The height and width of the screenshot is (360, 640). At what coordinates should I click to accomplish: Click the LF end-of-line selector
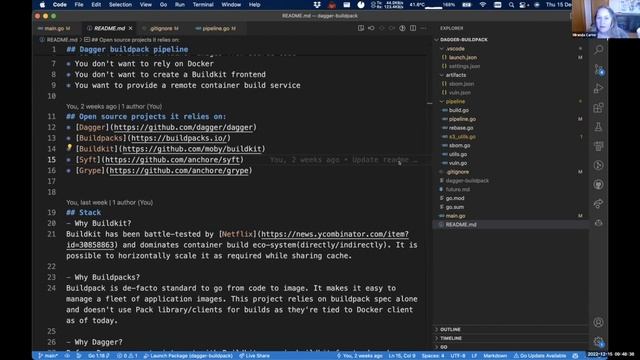(474, 356)
